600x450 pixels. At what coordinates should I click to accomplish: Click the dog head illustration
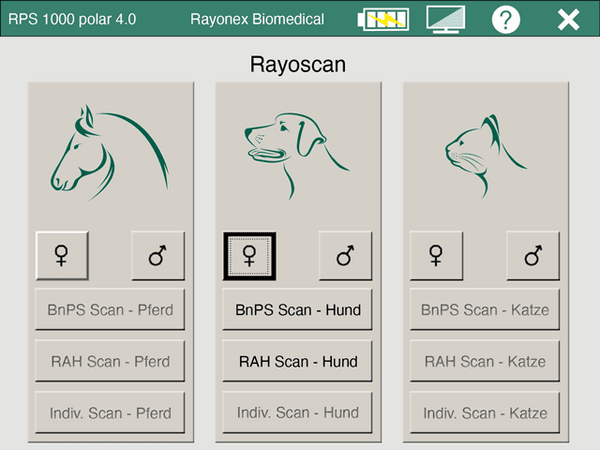click(x=297, y=155)
